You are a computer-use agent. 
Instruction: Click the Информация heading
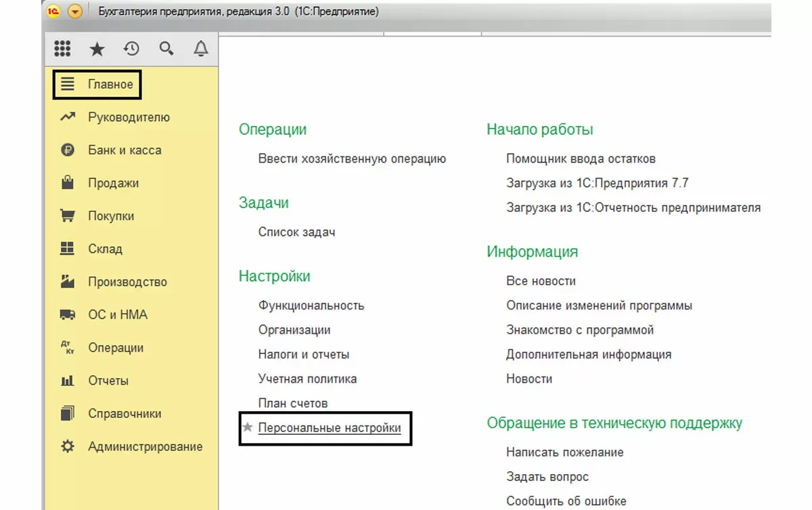[x=533, y=252]
